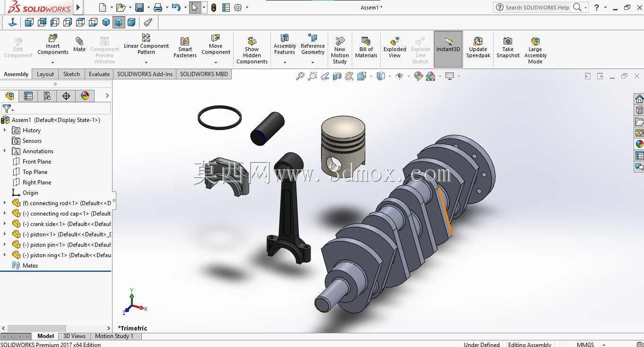Switch to the Sketch tab
Screen dimensions: 644x347
click(x=71, y=74)
